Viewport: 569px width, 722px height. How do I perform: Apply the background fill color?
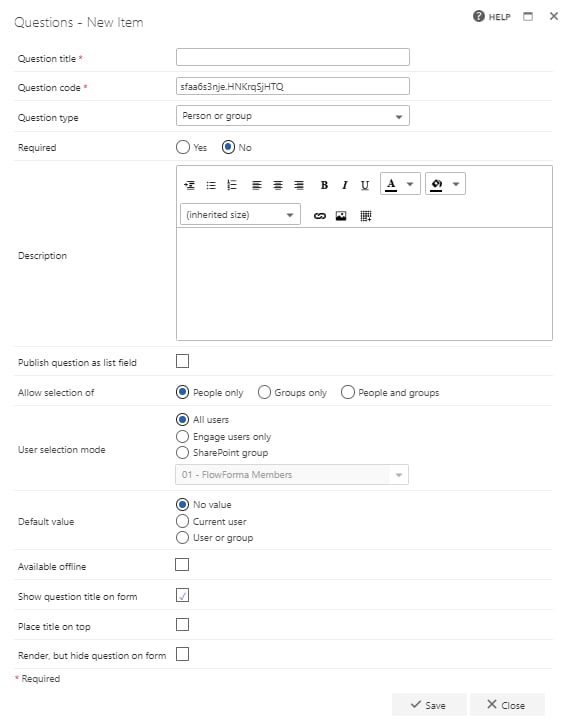(436, 184)
